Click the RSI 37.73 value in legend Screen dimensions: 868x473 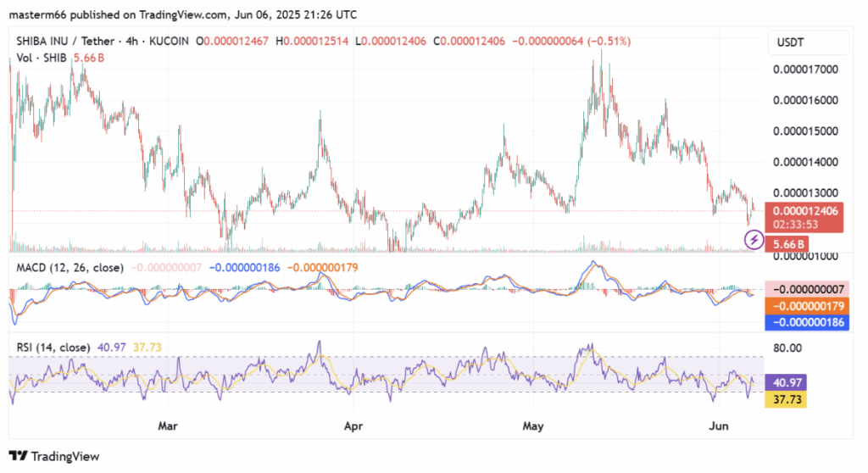click(x=147, y=348)
